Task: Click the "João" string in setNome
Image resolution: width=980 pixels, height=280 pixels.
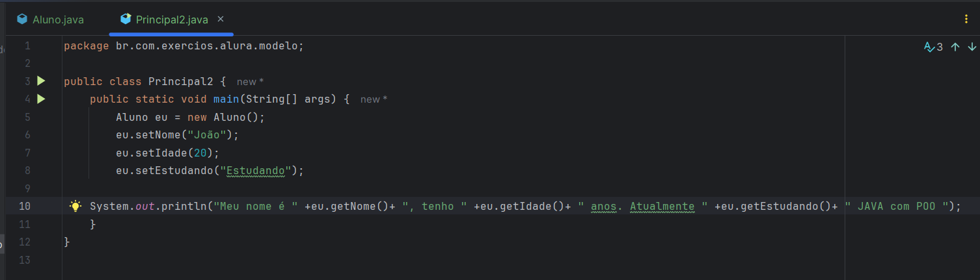Action: coord(210,135)
